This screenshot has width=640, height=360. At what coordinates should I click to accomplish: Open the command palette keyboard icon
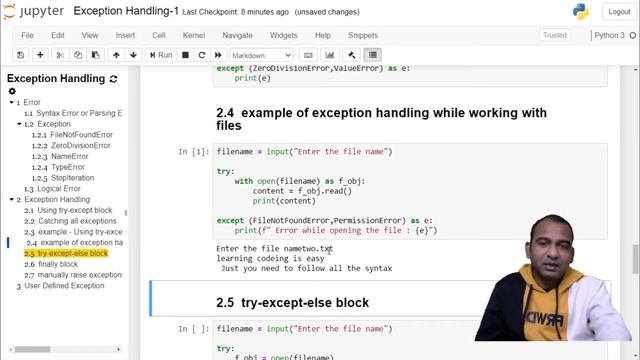(308, 55)
